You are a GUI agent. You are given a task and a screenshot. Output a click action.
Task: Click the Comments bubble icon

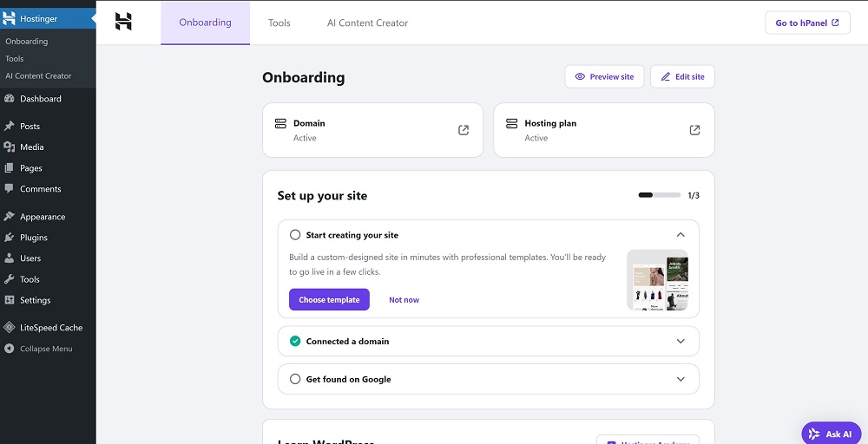tap(9, 188)
